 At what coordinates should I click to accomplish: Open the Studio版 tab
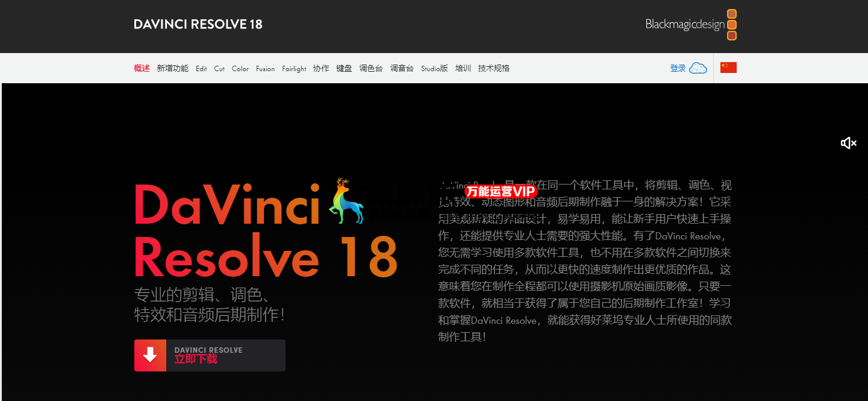(x=434, y=68)
